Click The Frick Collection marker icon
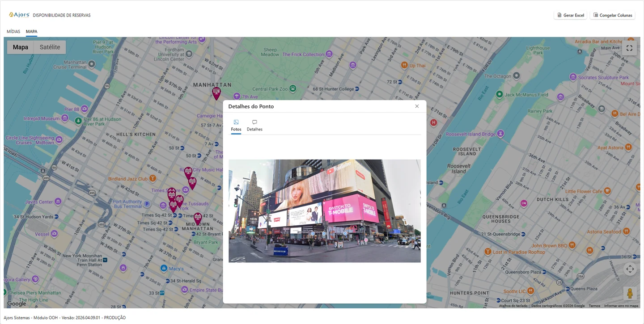Screen dimensions: 644x324 pos(329,54)
